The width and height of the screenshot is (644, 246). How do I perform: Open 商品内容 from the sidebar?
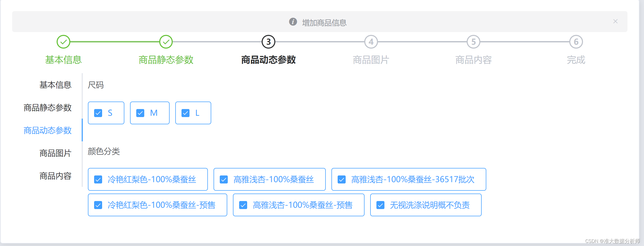coord(55,176)
